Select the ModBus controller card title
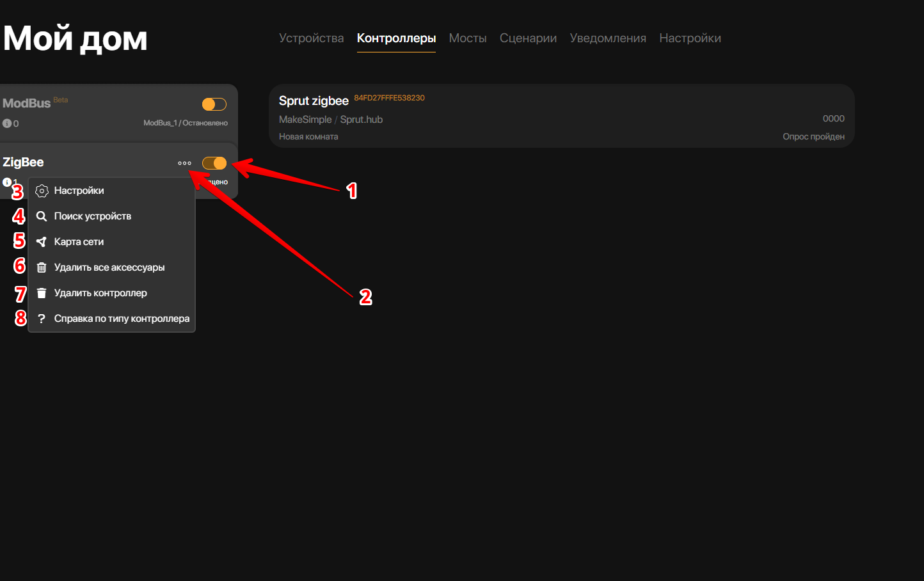This screenshot has height=581, width=924. click(26, 103)
